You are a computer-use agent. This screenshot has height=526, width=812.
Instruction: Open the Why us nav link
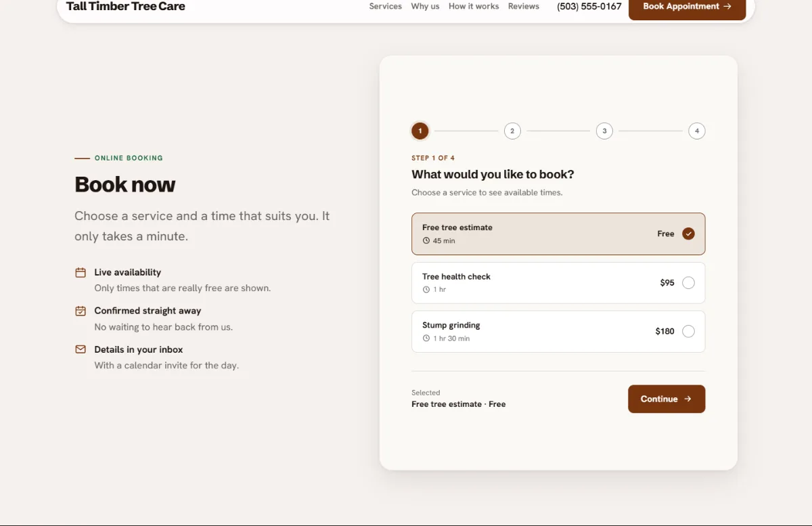[x=425, y=6]
